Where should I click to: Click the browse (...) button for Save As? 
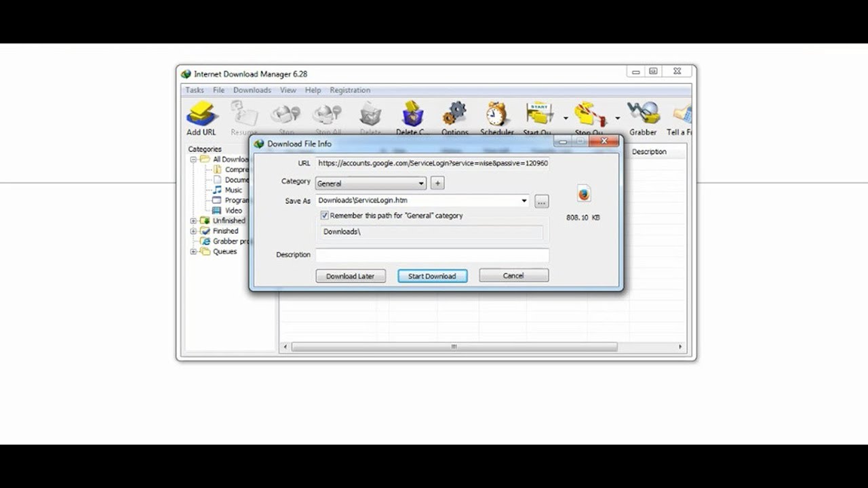point(541,201)
